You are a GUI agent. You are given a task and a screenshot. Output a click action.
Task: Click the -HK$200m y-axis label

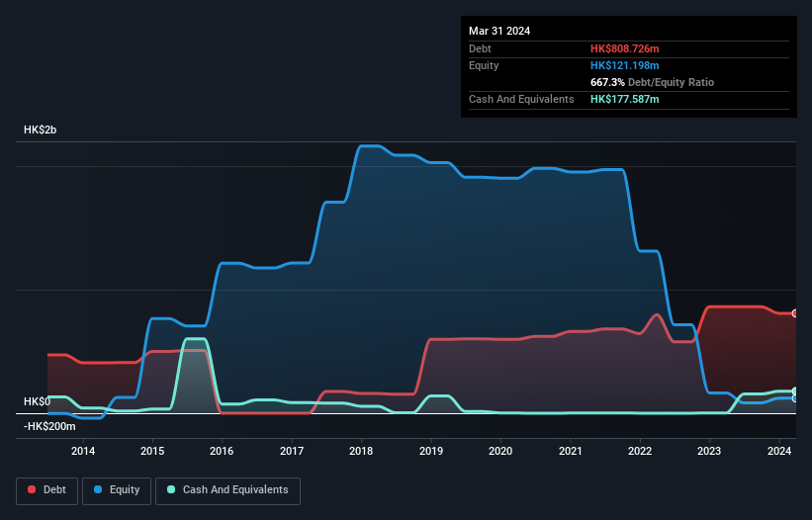(49, 426)
